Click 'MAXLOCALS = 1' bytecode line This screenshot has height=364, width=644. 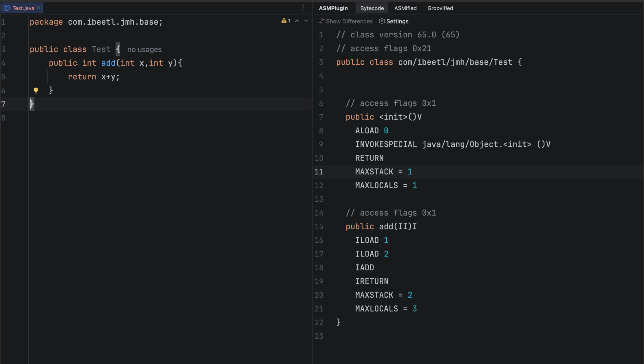point(386,185)
